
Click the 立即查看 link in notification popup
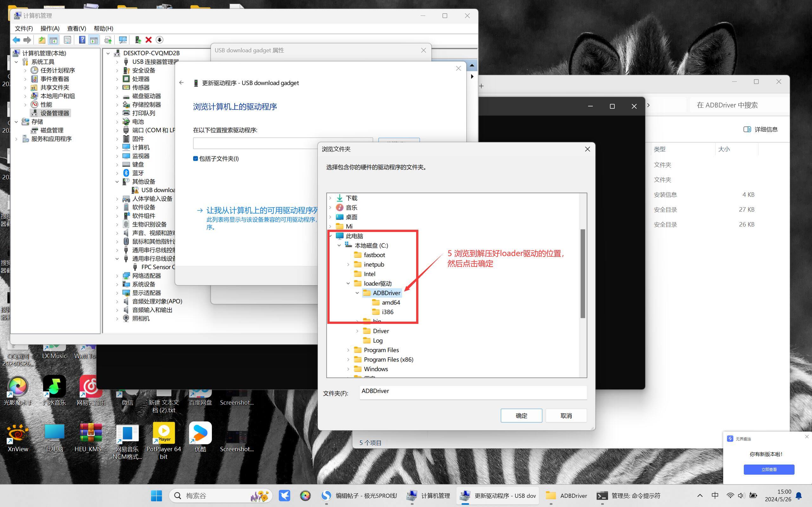tap(769, 469)
